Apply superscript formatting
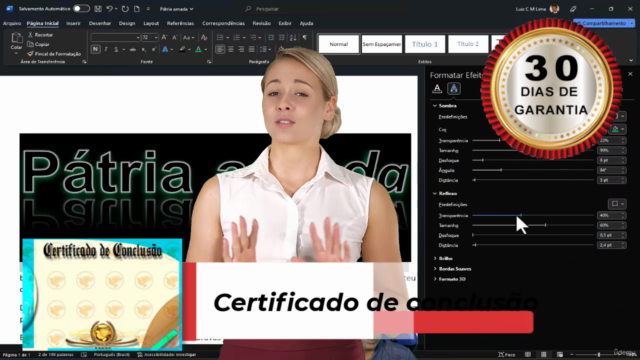The image size is (640, 360). point(153,49)
